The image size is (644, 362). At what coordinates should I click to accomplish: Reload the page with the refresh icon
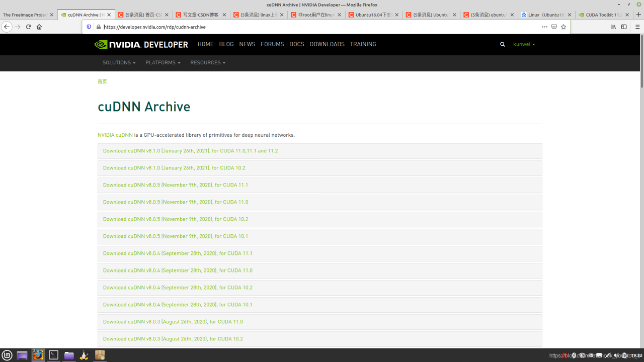pyautogui.click(x=29, y=27)
